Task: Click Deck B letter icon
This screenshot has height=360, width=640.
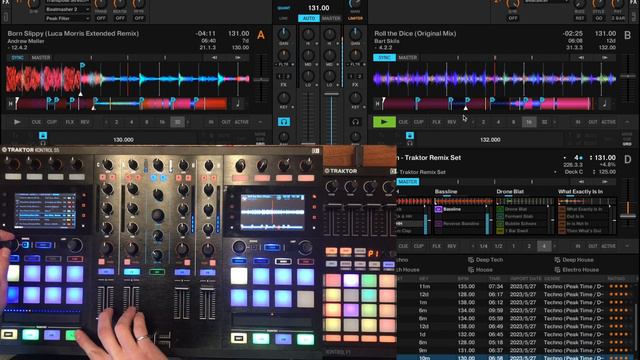Action: point(627,35)
